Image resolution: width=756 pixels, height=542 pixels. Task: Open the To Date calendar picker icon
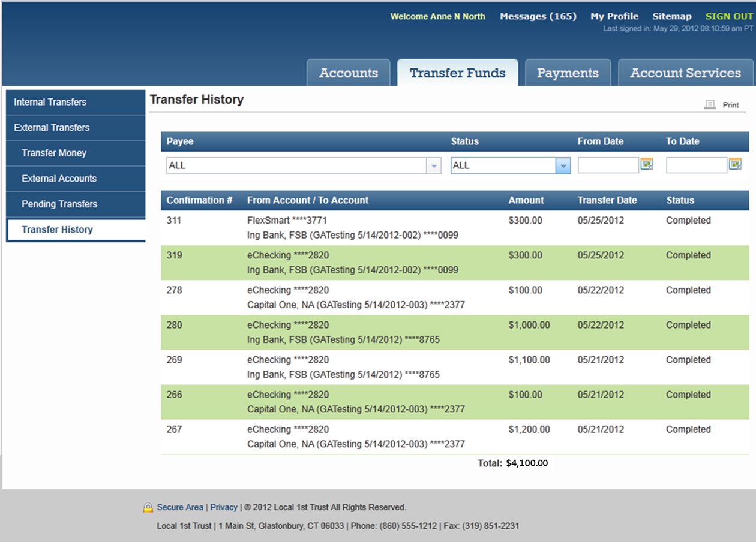tap(735, 164)
